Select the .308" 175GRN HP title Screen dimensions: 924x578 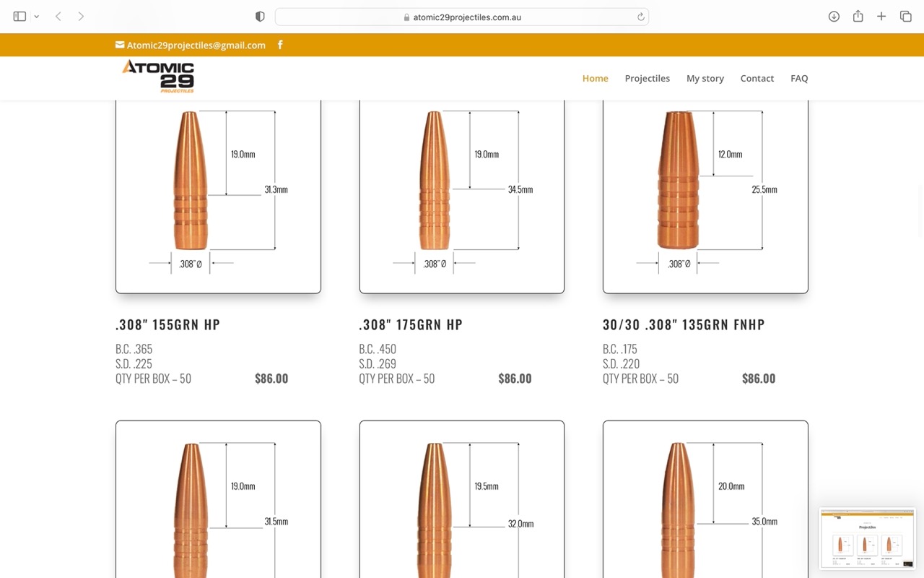pyautogui.click(x=411, y=324)
